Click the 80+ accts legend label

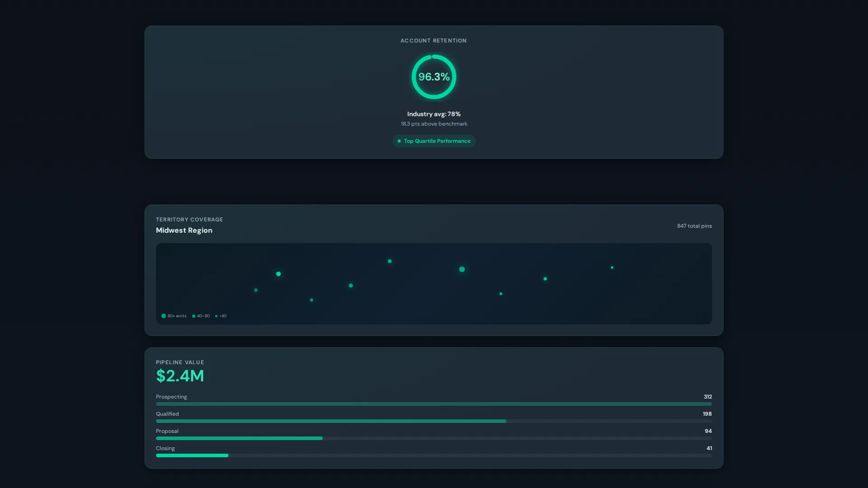(x=177, y=316)
